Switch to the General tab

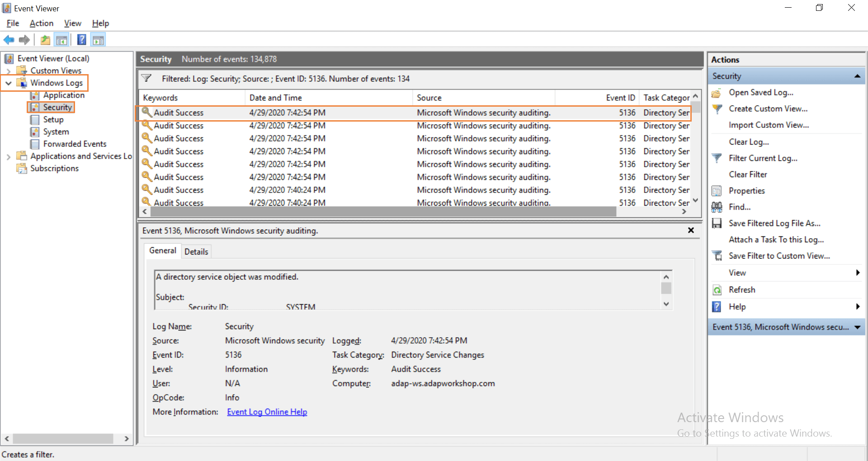[163, 250]
